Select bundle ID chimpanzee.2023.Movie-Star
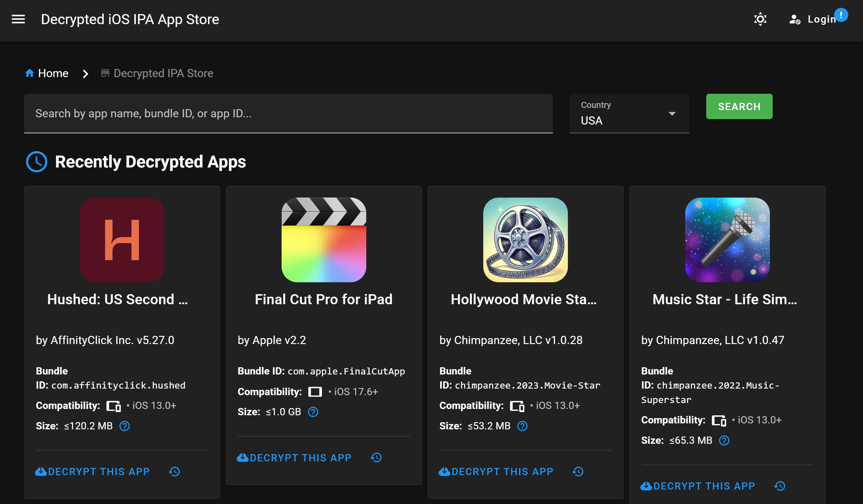 pos(527,385)
